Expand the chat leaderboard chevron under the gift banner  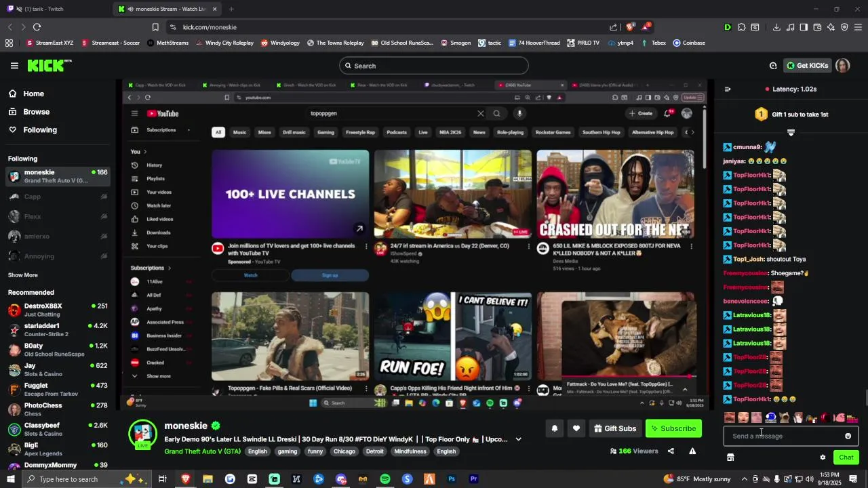791,132
